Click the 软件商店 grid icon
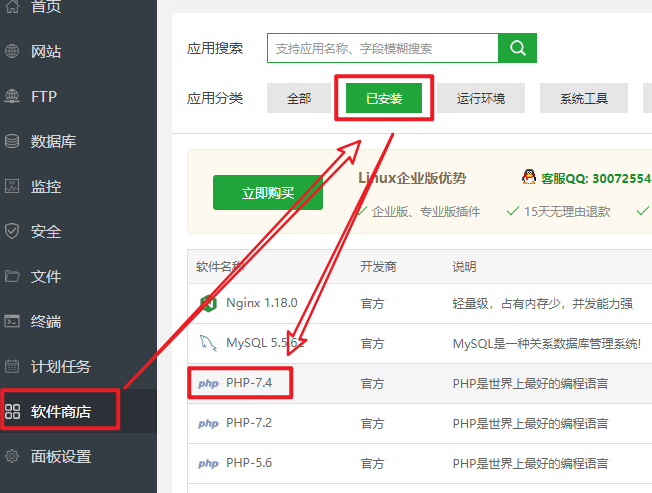The height and width of the screenshot is (493, 652). [x=12, y=412]
